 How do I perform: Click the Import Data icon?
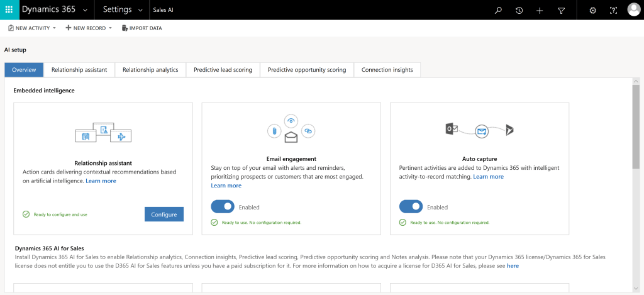tap(125, 28)
